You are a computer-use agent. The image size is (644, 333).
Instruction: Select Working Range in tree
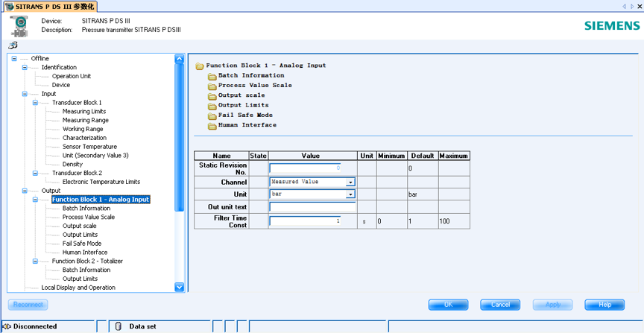point(83,129)
